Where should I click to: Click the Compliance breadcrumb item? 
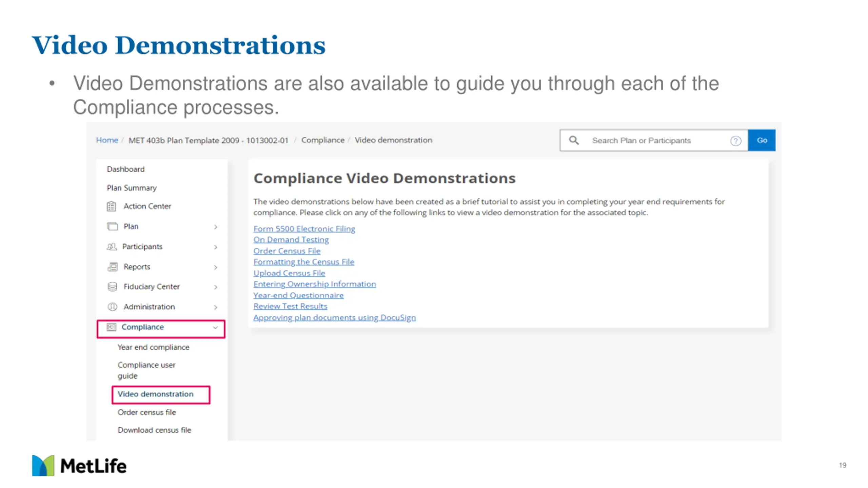pos(323,140)
